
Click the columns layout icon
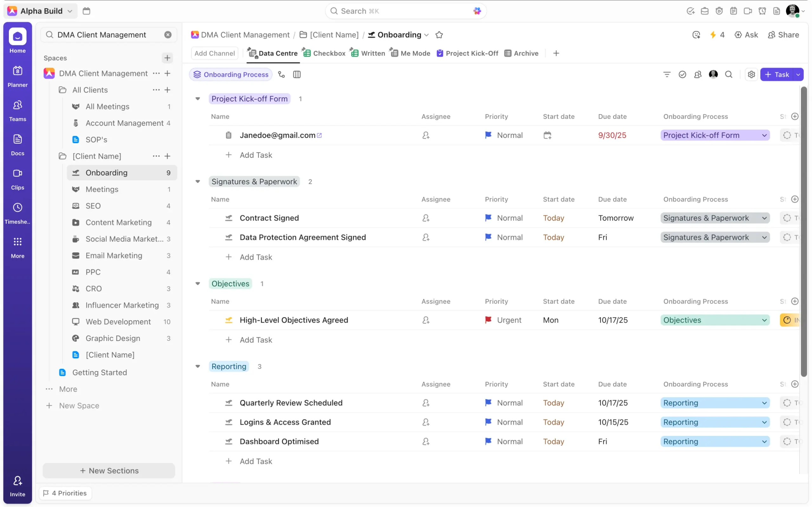pos(297,74)
